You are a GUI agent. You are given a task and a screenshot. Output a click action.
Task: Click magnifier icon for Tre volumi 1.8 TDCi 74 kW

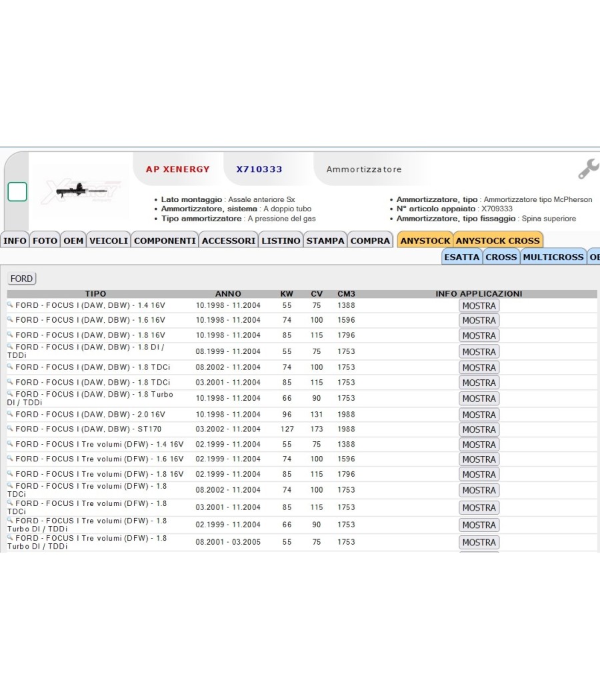click(x=10, y=485)
